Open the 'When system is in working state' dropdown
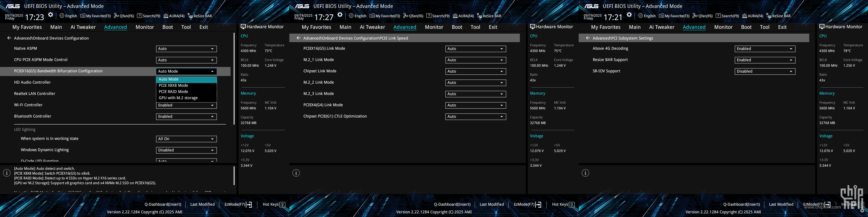This screenshot has width=868, height=217. pos(186,139)
